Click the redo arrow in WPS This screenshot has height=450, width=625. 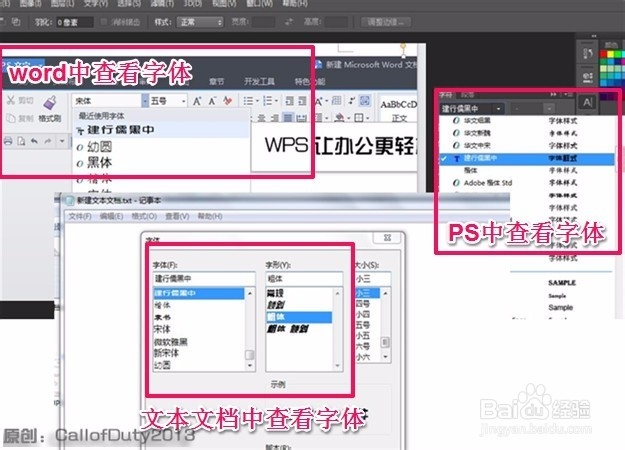[x=48, y=141]
